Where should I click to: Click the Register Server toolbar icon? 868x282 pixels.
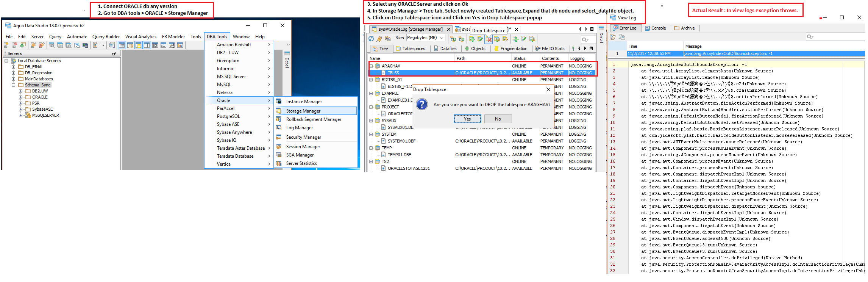tap(6, 45)
